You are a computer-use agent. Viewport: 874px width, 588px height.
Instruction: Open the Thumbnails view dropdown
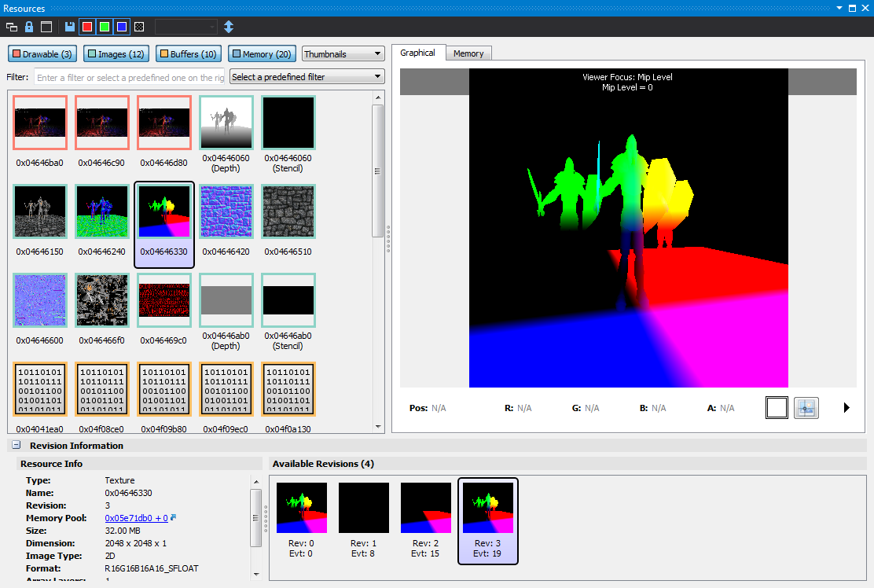[342, 54]
